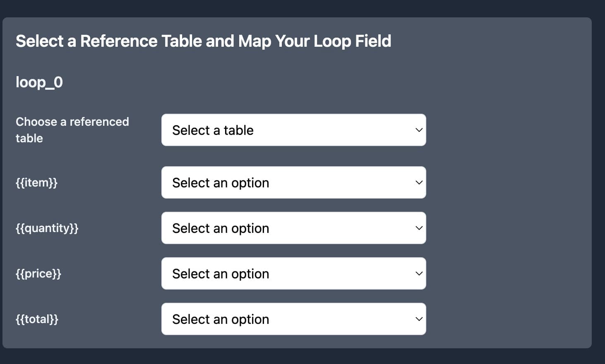Click 'Select an option' text beside {{total}}
This screenshot has width=605, height=364.
[x=221, y=319]
